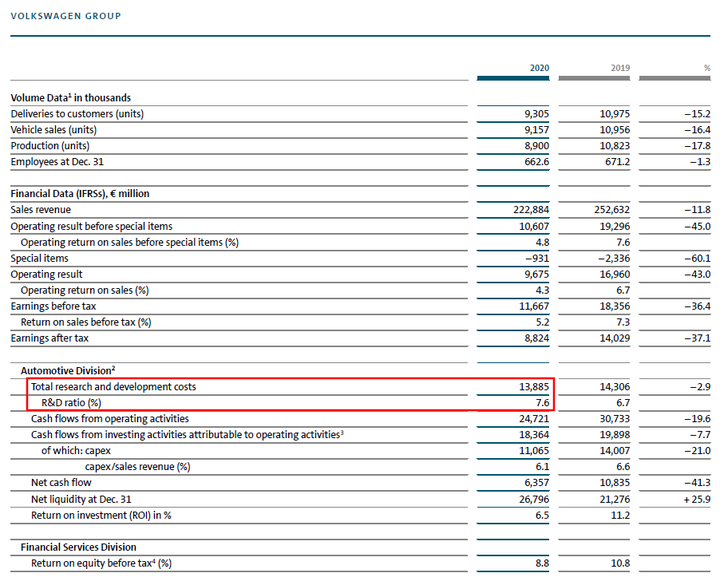
Task: Click the 19,296 operating result value
Action: (x=614, y=226)
